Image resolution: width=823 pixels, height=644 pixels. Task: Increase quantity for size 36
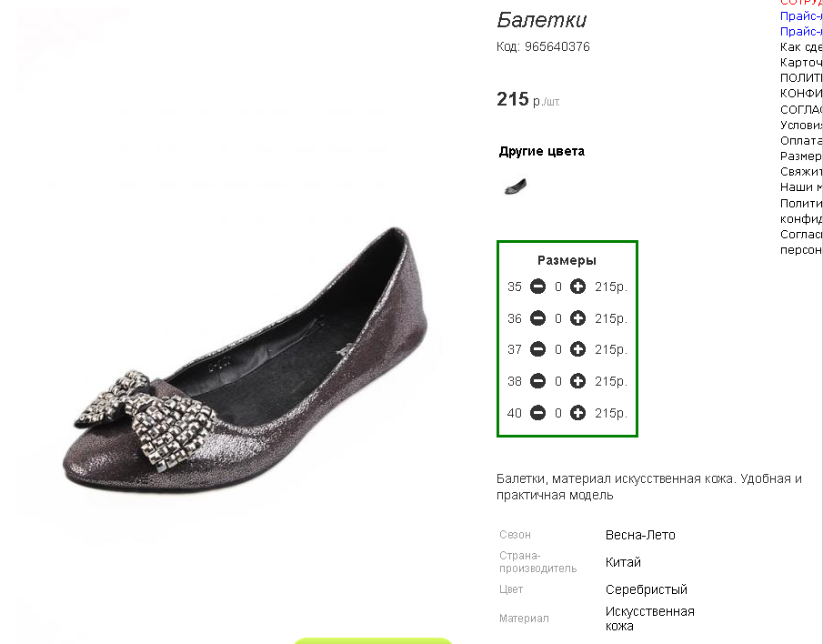pyautogui.click(x=577, y=318)
